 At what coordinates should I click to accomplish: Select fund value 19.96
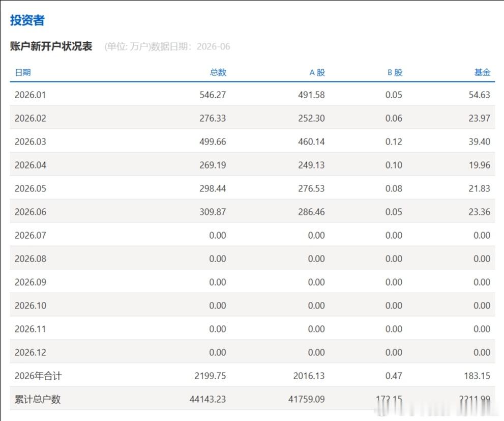[x=479, y=165]
